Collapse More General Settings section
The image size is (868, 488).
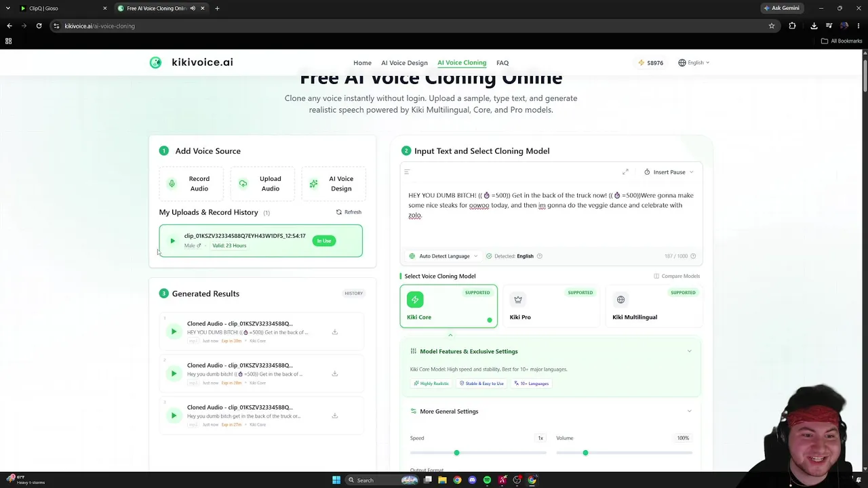click(689, 411)
